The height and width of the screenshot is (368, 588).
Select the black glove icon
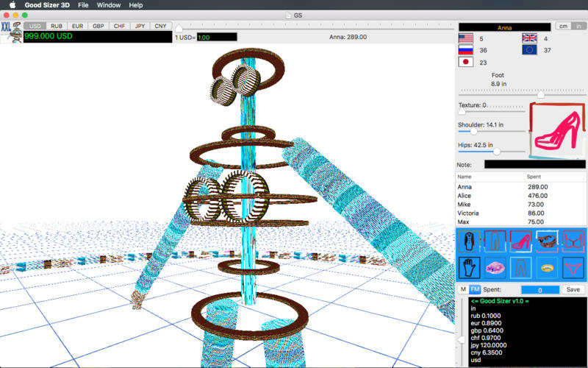[469, 268]
